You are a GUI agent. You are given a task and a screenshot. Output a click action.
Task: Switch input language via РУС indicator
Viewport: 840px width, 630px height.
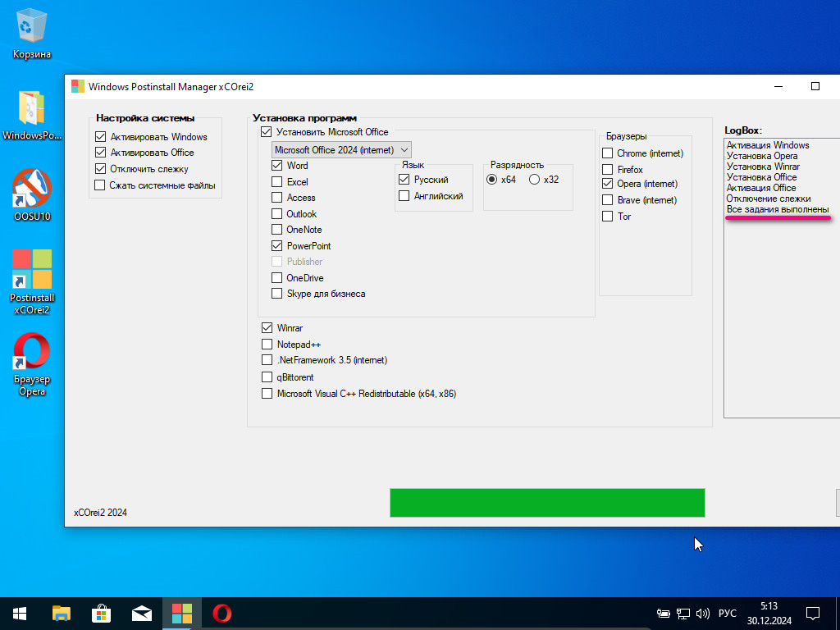click(x=727, y=614)
